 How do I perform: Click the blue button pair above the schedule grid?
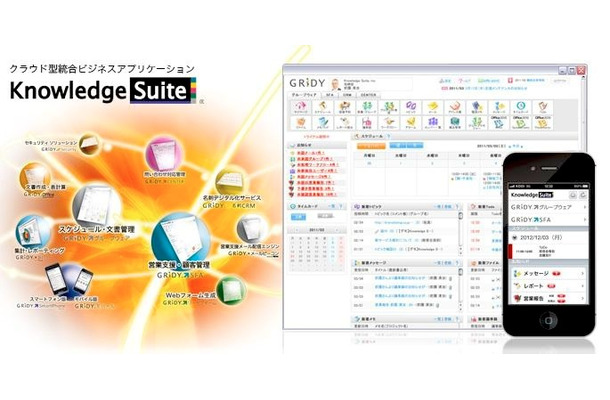click(x=406, y=145)
